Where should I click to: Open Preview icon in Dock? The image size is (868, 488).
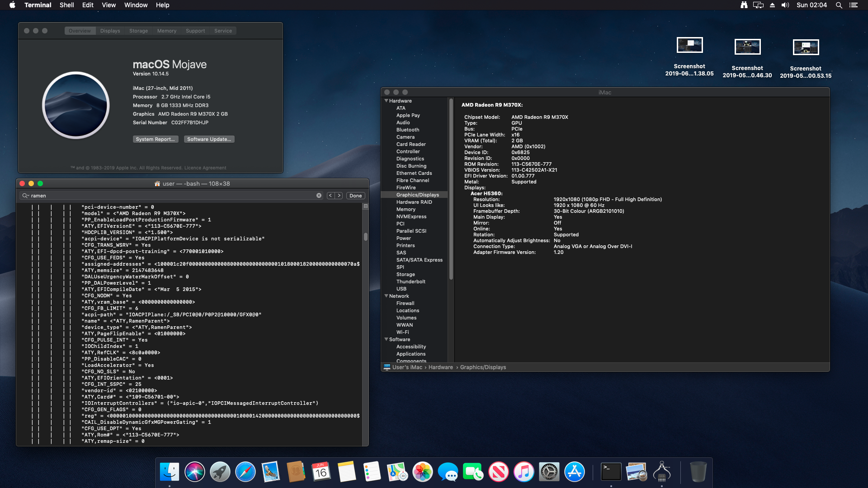point(637,472)
